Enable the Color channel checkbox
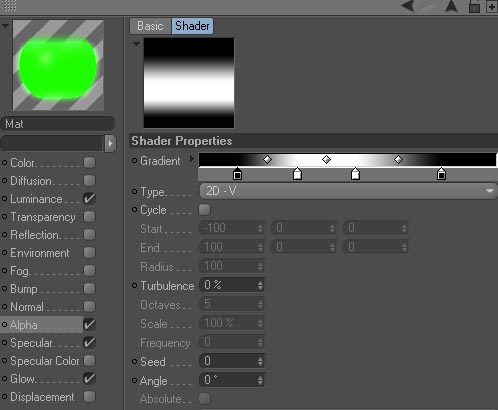The width and height of the screenshot is (498, 410). pos(89,163)
